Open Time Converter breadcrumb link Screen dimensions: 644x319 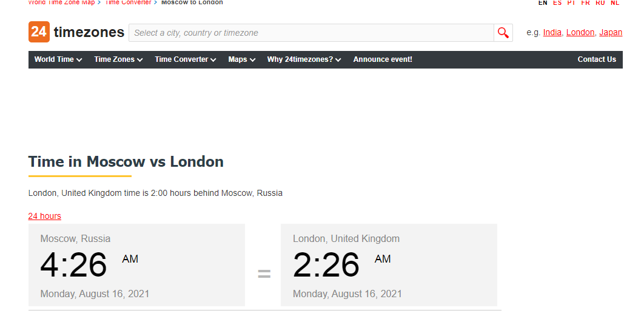128,2
